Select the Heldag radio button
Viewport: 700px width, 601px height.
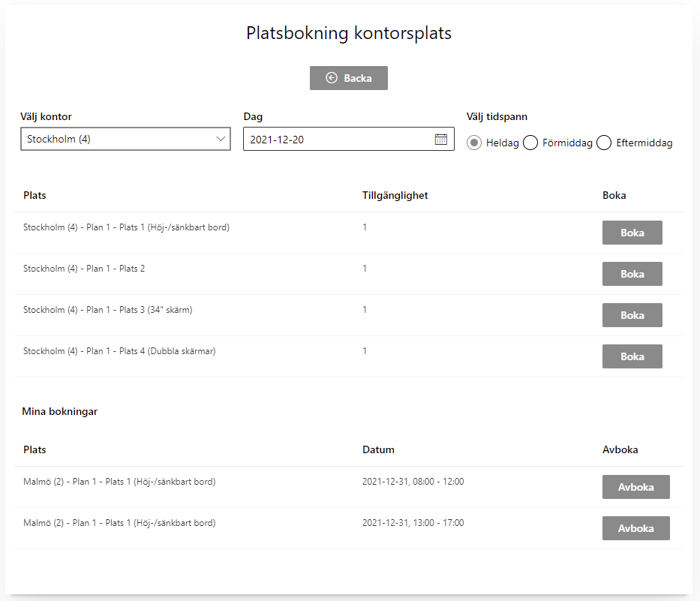pyautogui.click(x=474, y=143)
